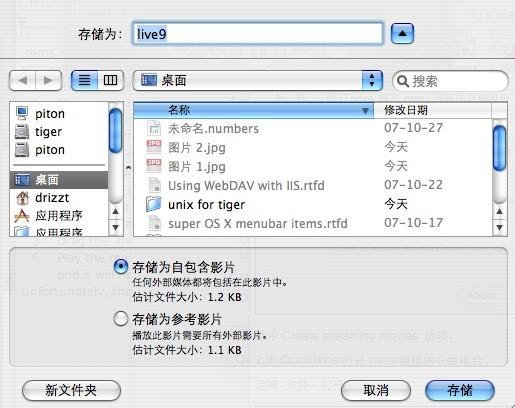Collapse the dialog with the triangle button
This screenshot has width=515, height=408.
pyautogui.click(x=402, y=33)
